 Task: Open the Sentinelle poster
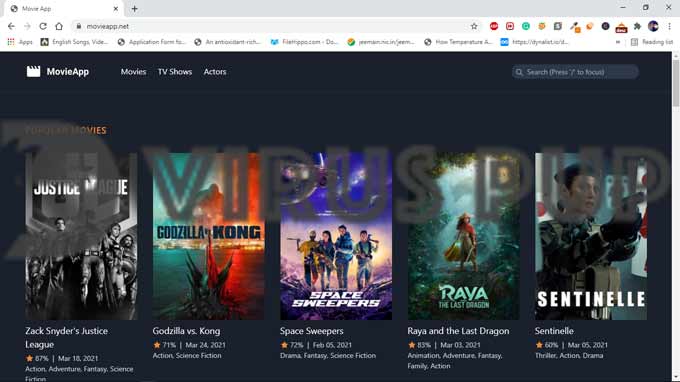pyautogui.click(x=591, y=236)
